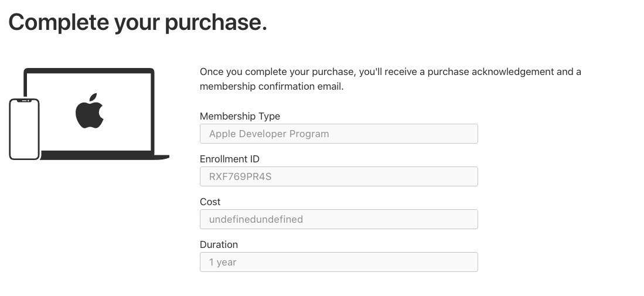Click the Enrollment ID label

[230, 159]
